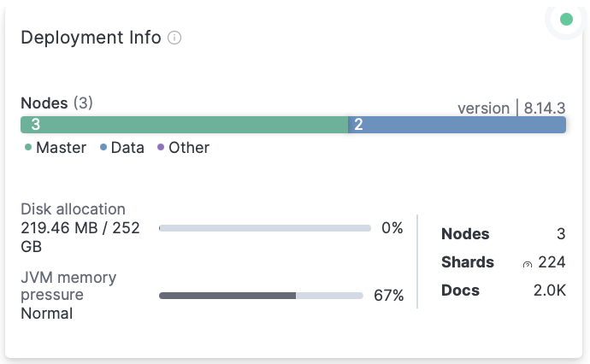This screenshot has height=364, width=590.
Task: Click the Nodes (3) heading
Action: [x=56, y=103]
